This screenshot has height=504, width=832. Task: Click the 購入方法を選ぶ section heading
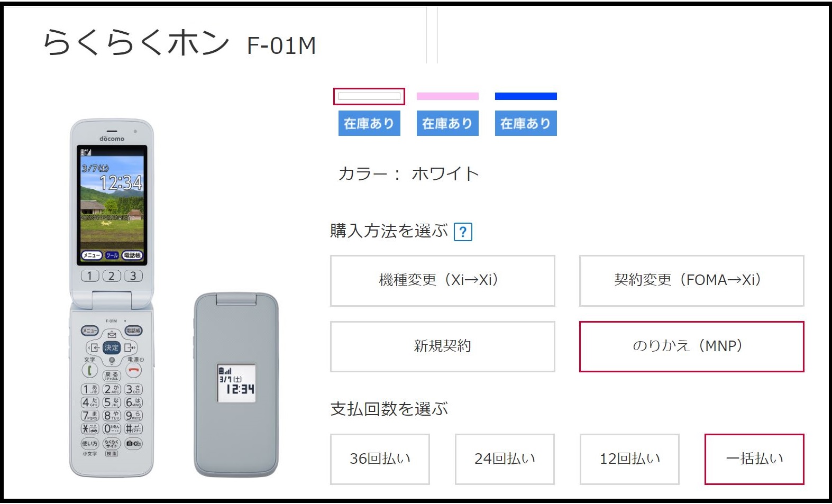(x=389, y=231)
